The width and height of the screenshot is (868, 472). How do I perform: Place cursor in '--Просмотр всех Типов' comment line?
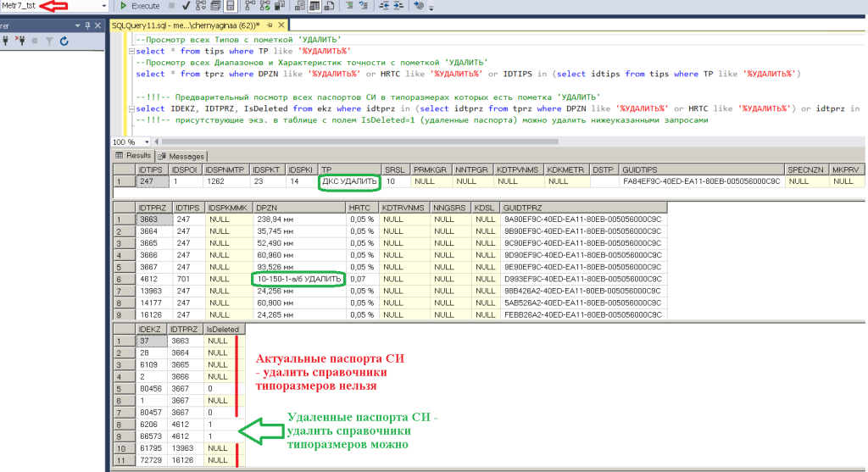(238, 40)
